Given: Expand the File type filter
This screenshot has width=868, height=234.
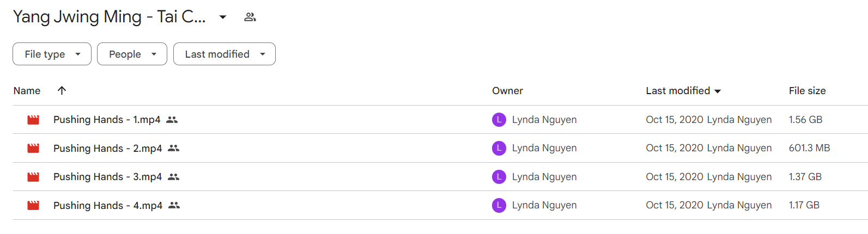Looking at the screenshot, I should pos(52,54).
